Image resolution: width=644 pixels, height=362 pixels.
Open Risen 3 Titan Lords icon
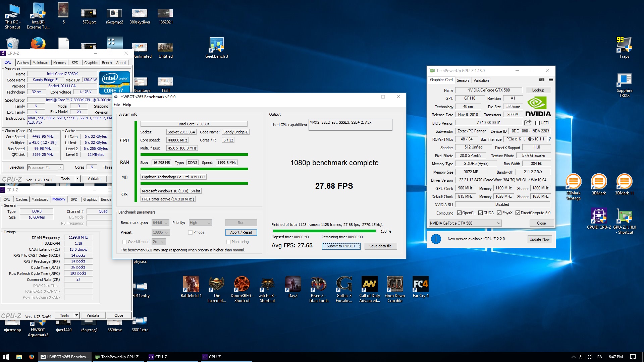coord(318,289)
